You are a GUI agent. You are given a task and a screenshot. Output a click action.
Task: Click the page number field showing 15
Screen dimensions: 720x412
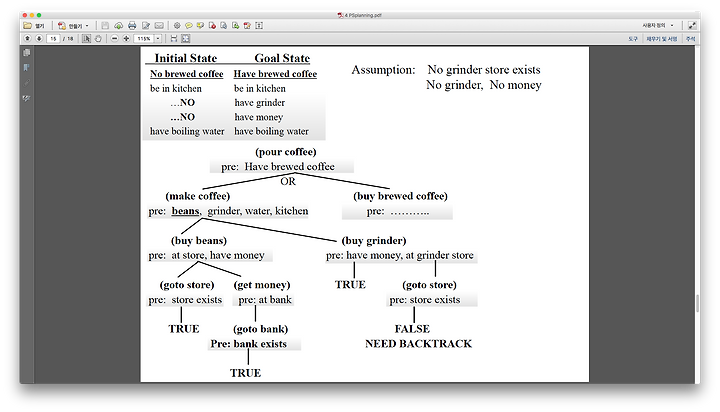(x=53, y=39)
